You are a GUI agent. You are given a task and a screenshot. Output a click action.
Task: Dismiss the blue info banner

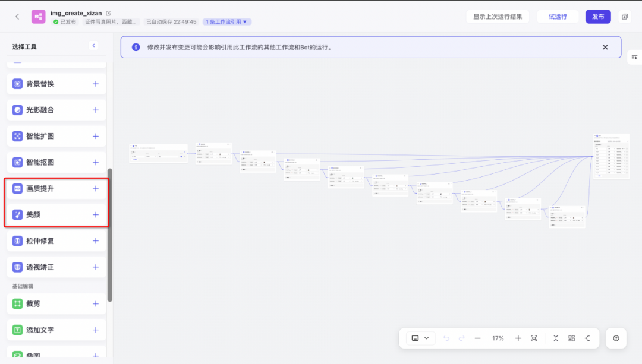pyautogui.click(x=605, y=47)
